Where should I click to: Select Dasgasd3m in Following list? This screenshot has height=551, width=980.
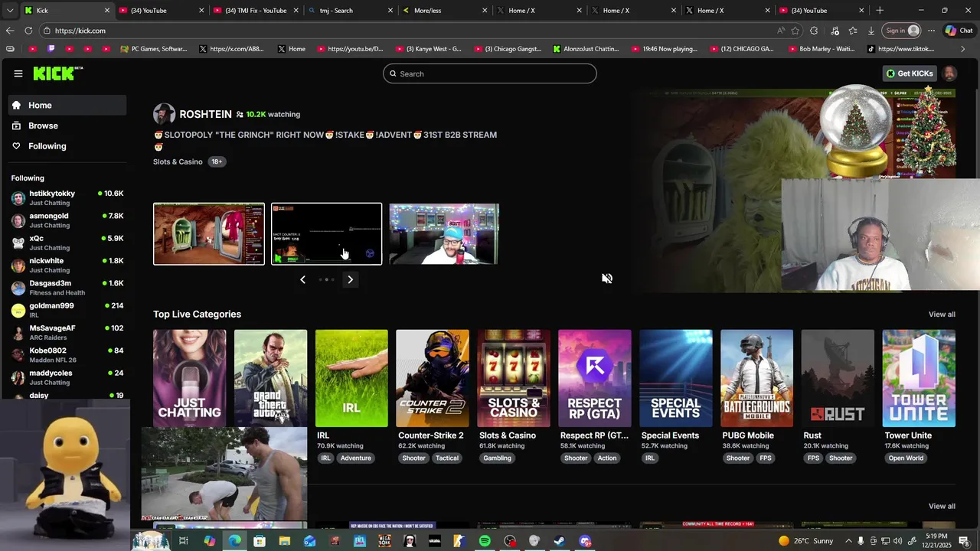[x=67, y=288]
